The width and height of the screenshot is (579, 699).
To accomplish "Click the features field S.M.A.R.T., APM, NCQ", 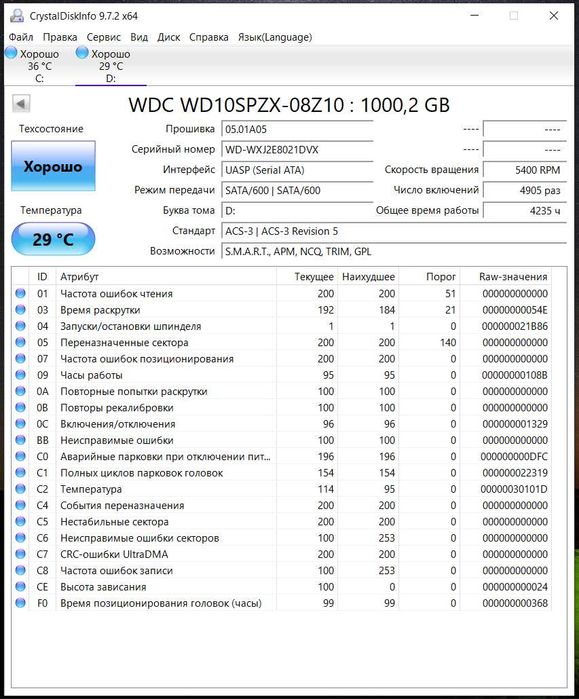I will [x=394, y=251].
